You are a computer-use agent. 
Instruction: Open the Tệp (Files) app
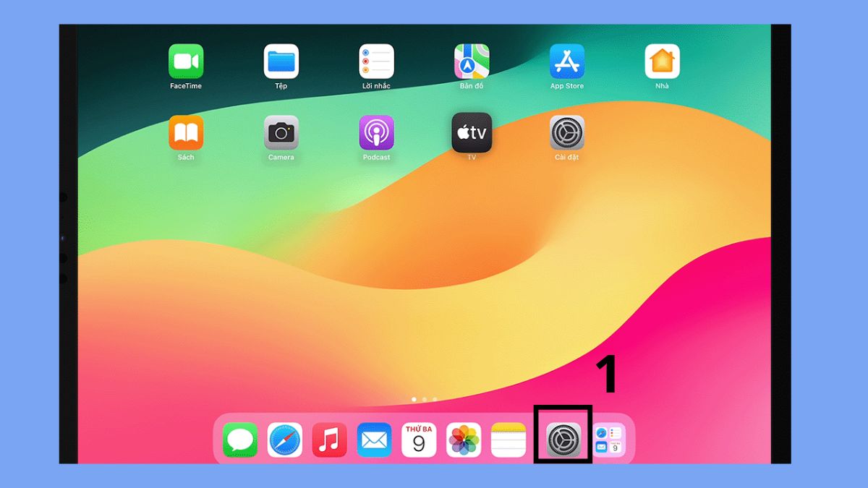(281, 61)
